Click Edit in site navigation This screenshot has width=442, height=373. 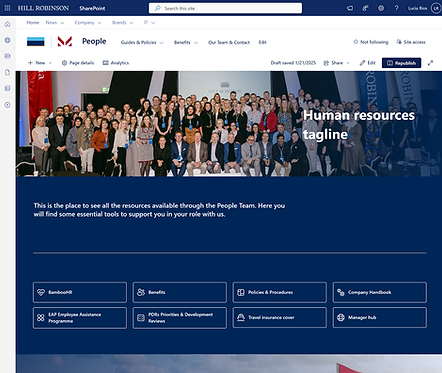[x=263, y=42]
